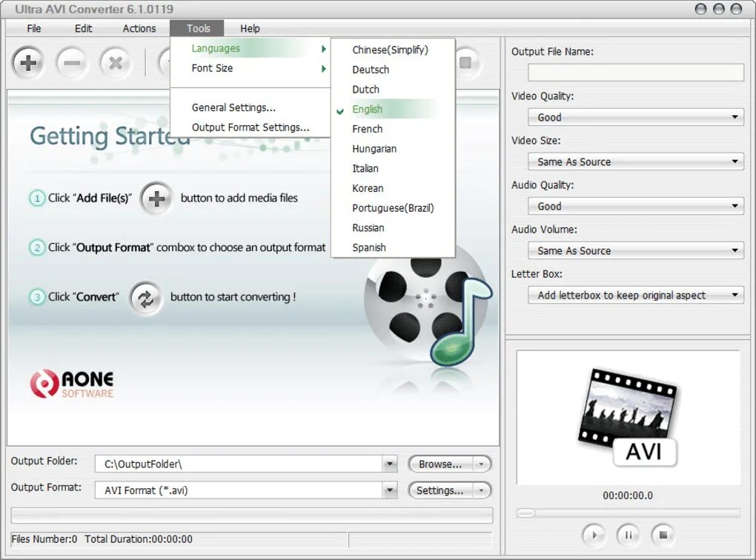Open the Output Format combo box
Screen dimensions: 756x560
pos(246,490)
